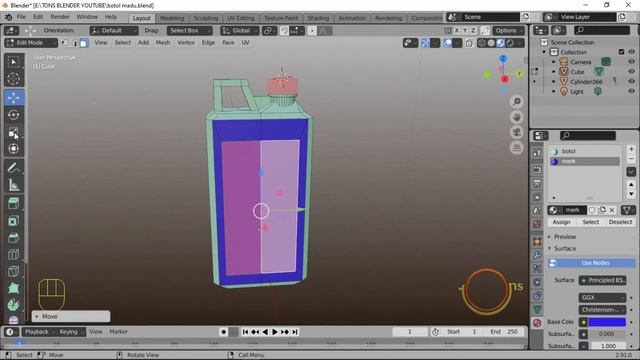This screenshot has height=360, width=640.
Task: Select material preview viewport shading
Action: pos(500,43)
